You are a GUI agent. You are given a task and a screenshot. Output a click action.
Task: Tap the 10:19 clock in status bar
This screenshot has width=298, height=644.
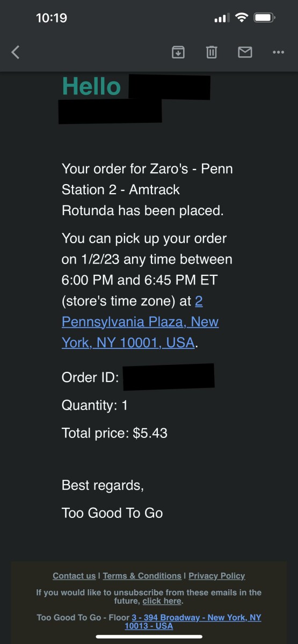click(x=52, y=18)
